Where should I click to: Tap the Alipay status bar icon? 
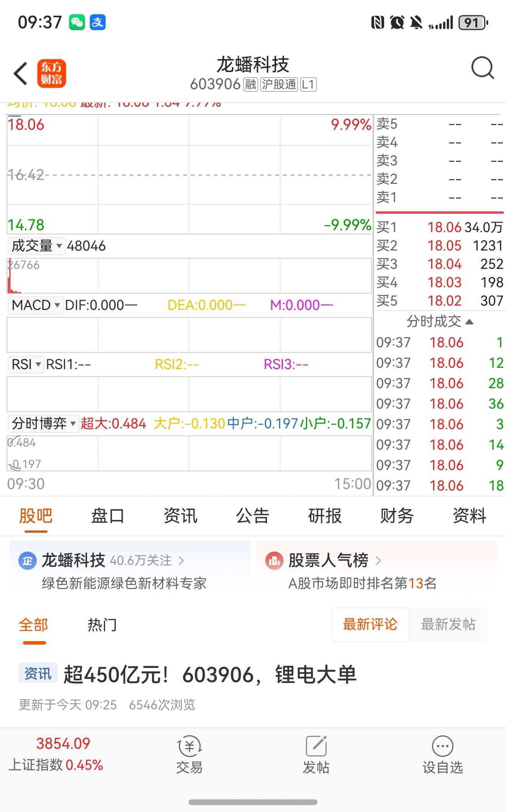(98, 22)
